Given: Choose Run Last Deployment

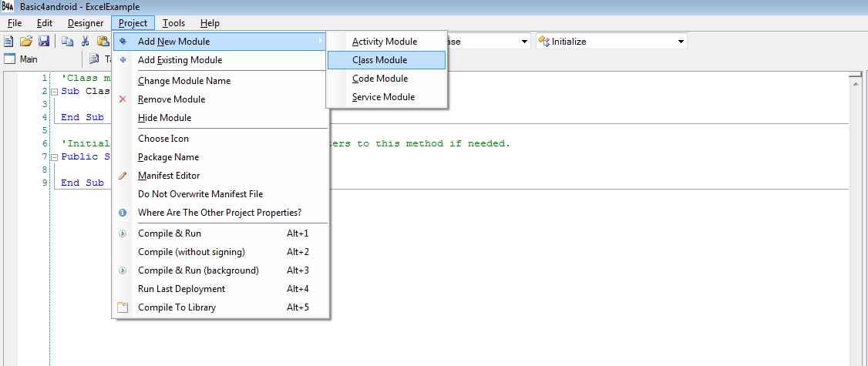Looking at the screenshot, I should click(220, 289).
